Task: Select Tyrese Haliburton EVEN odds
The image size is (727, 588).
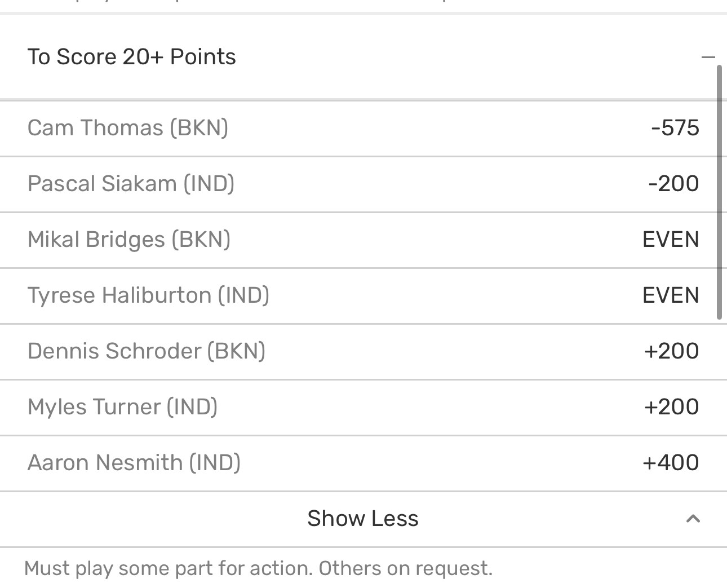Action: (671, 295)
